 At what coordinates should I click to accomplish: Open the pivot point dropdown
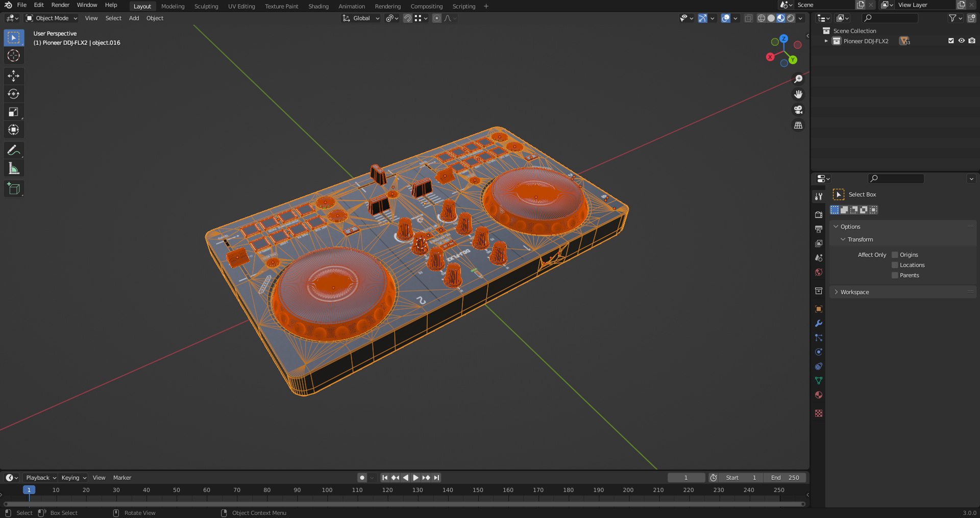pyautogui.click(x=391, y=18)
